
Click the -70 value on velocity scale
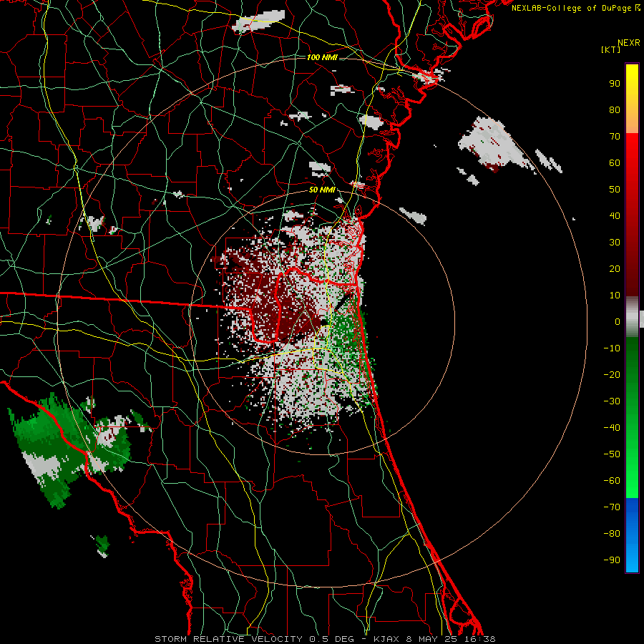pos(612,507)
